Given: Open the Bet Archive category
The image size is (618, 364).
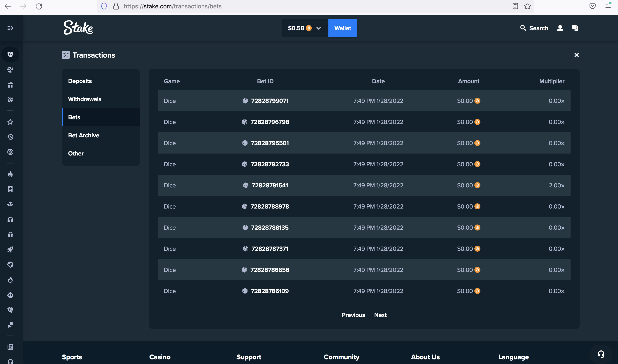Looking at the screenshot, I should coord(84,135).
